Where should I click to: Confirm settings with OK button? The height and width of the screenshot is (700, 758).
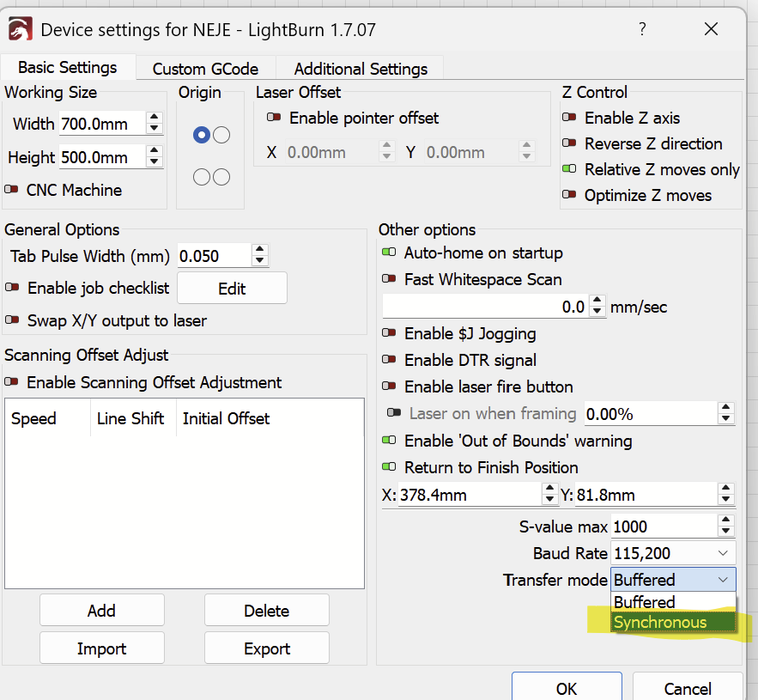[567, 688]
